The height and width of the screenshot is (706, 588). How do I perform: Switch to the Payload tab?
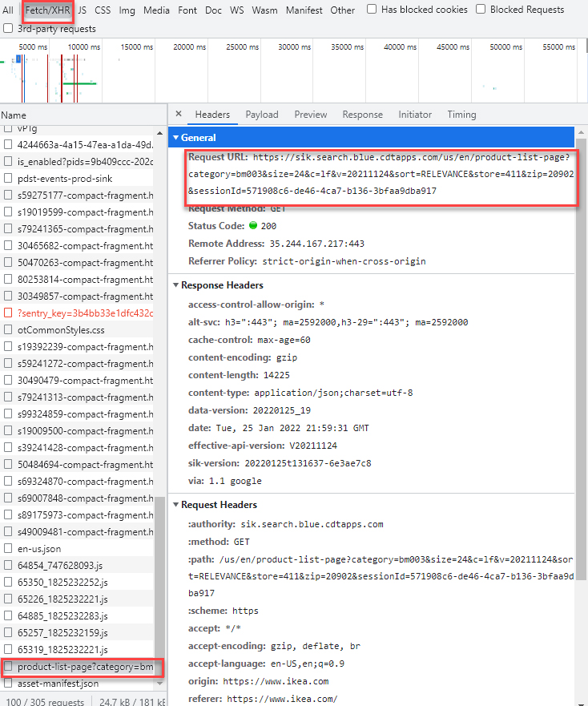(x=262, y=115)
